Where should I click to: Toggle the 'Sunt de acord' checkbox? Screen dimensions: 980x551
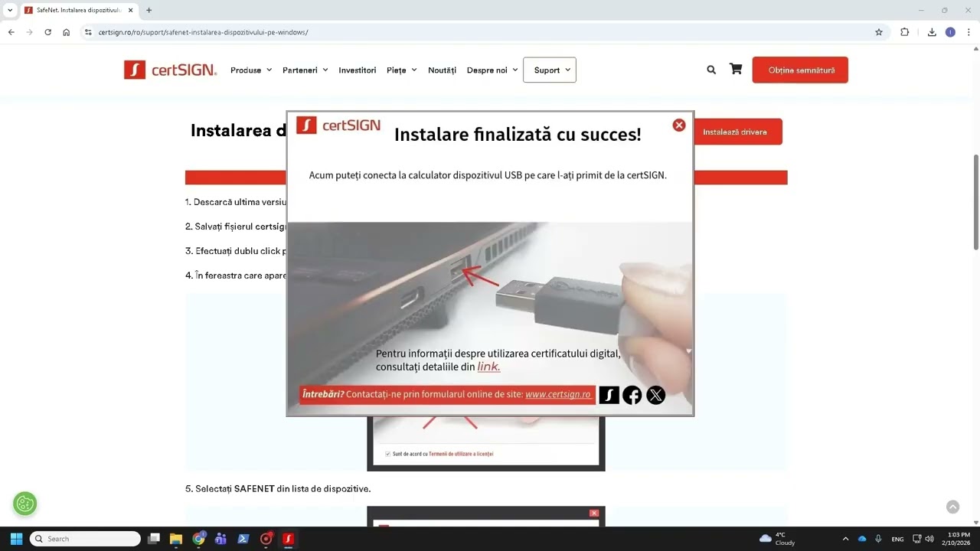(388, 454)
